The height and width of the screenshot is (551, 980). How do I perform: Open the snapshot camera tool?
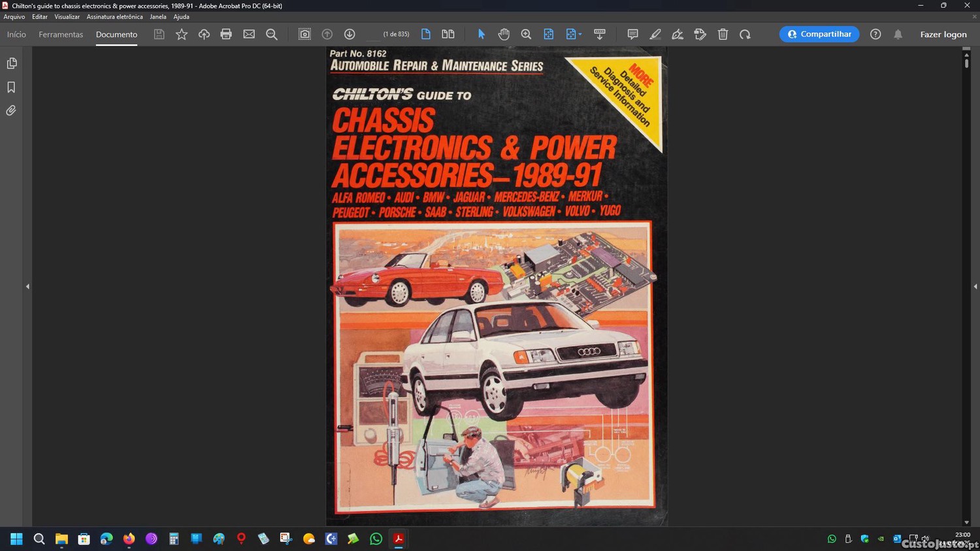[304, 34]
